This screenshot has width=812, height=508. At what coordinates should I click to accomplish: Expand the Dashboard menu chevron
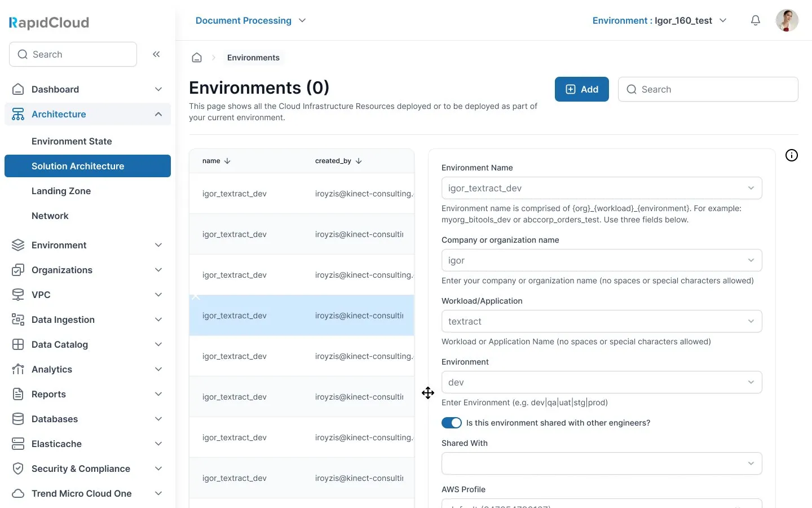(x=158, y=89)
